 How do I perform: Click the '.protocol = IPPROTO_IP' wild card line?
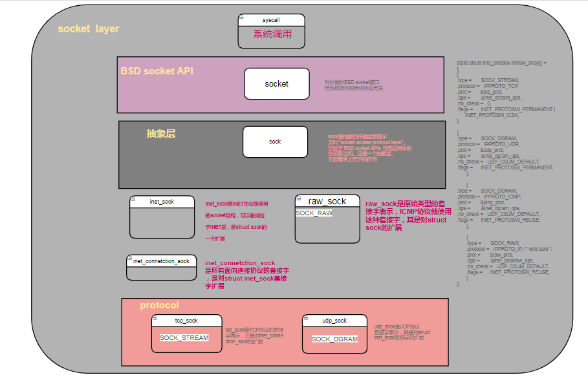[510, 249]
